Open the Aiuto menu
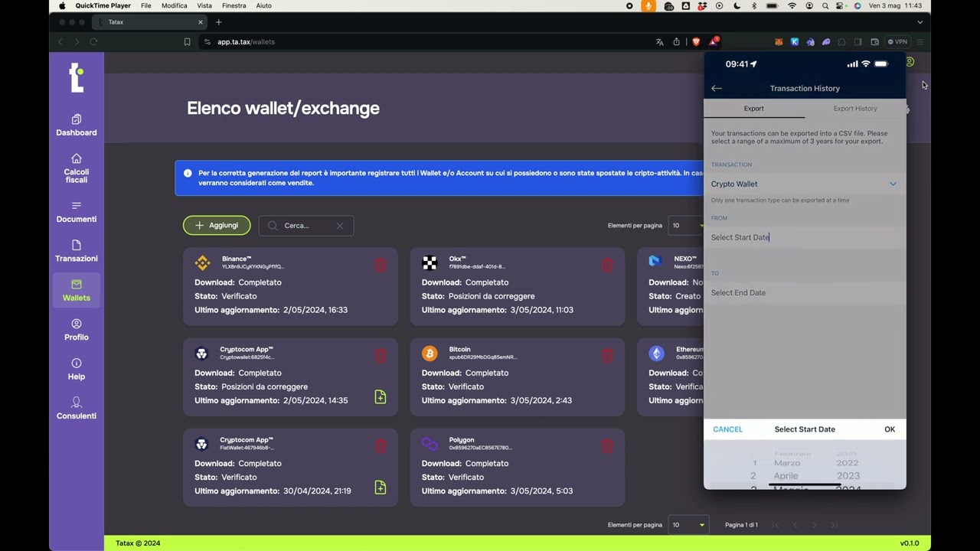Image resolution: width=980 pixels, height=551 pixels. (x=263, y=5)
